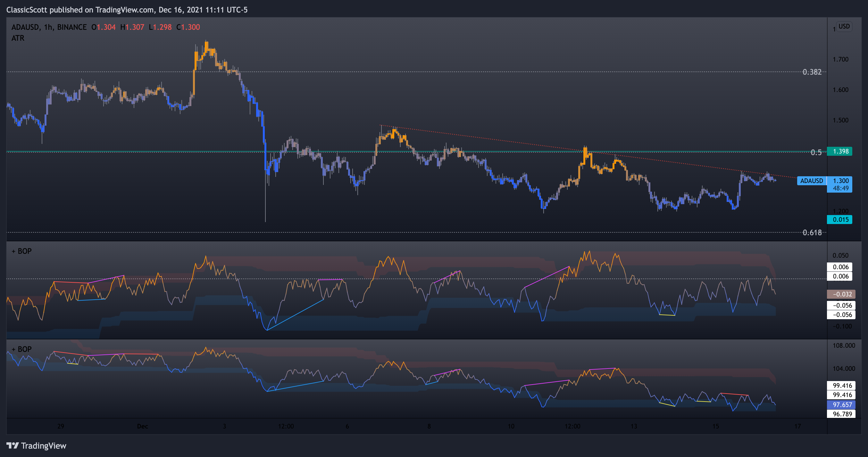Click the 29 date label on time axis
The width and height of the screenshot is (868, 457).
61,426
